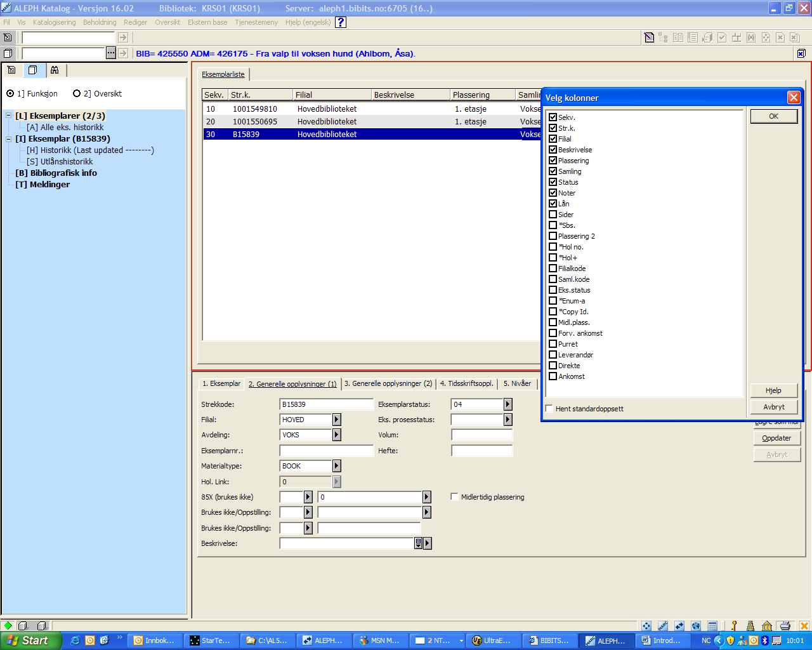
Task: Switch to the cataloging tab icon in left pane
Action: tap(11, 70)
